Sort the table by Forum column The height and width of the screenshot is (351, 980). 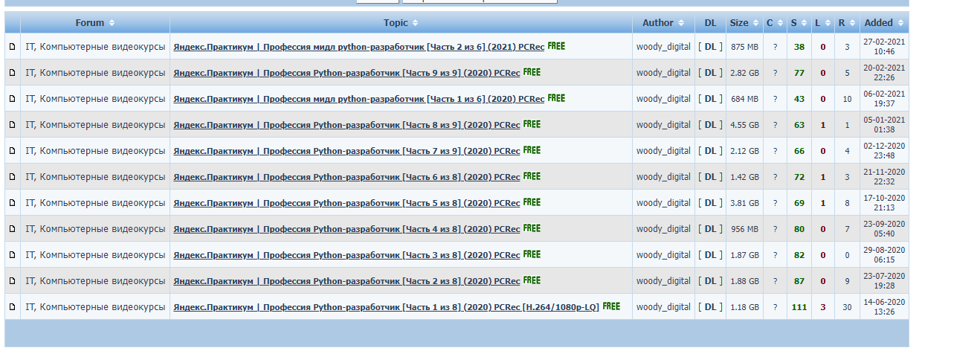click(94, 23)
